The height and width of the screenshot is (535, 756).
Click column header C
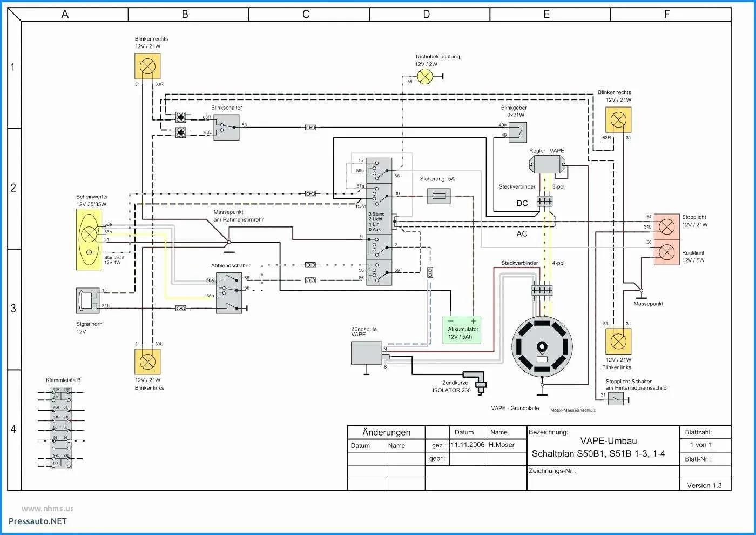(x=306, y=14)
